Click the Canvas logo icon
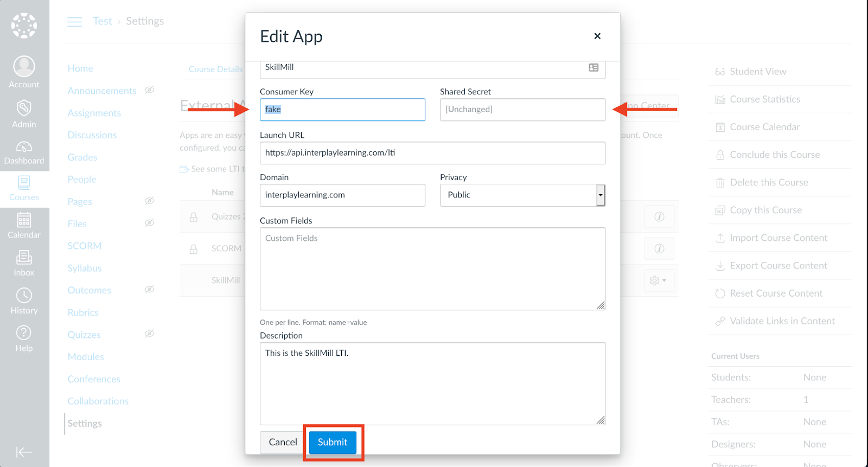 coord(24,25)
